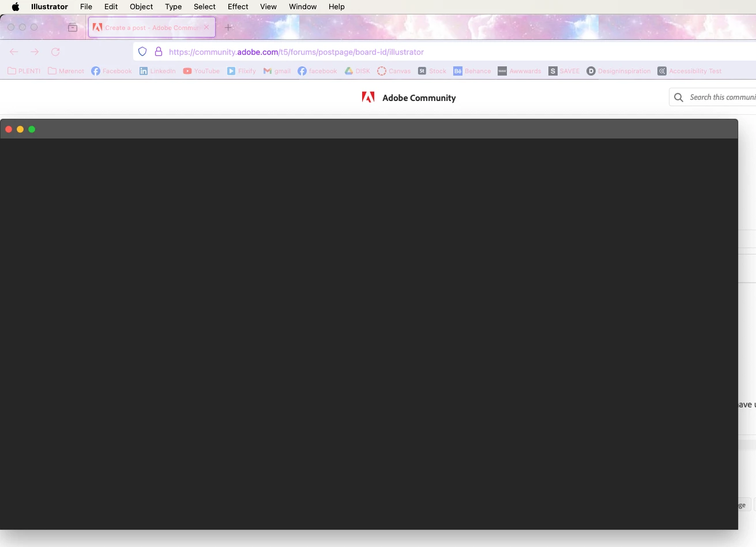
Task: Open the Stock bookmark
Action: [432, 71]
